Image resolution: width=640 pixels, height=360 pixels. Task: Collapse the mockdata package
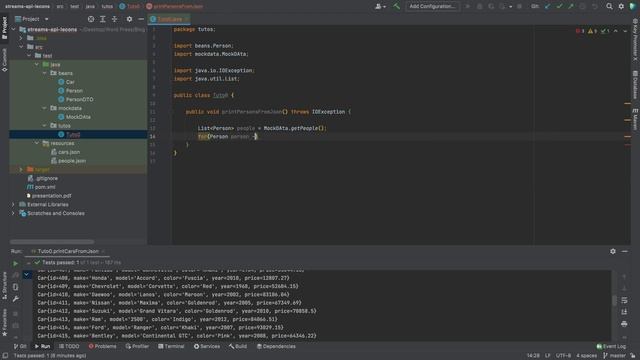tap(44, 108)
